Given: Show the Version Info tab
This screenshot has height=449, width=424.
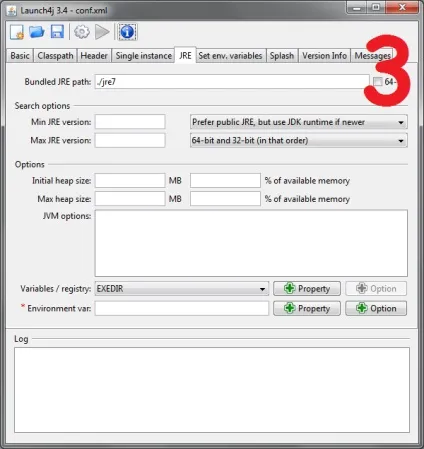Looking at the screenshot, I should click(x=324, y=56).
